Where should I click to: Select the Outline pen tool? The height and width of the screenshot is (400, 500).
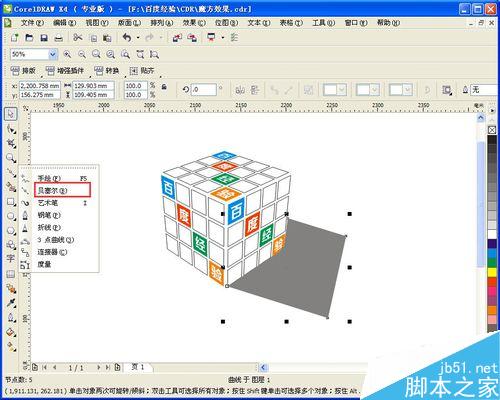click(x=11, y=317)
